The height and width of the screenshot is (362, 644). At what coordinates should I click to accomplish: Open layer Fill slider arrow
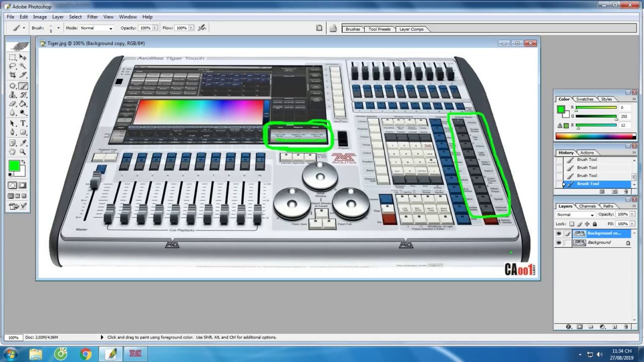pos(631,224)
